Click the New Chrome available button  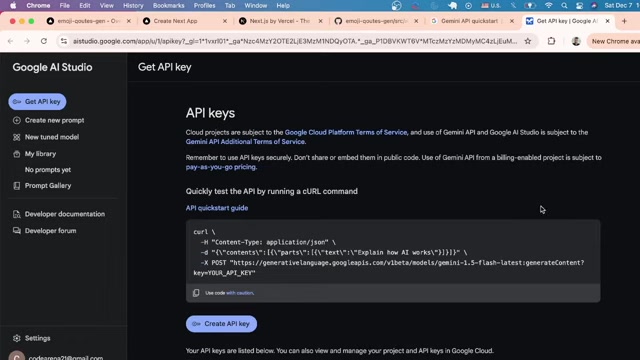click(x=613, y=41)
